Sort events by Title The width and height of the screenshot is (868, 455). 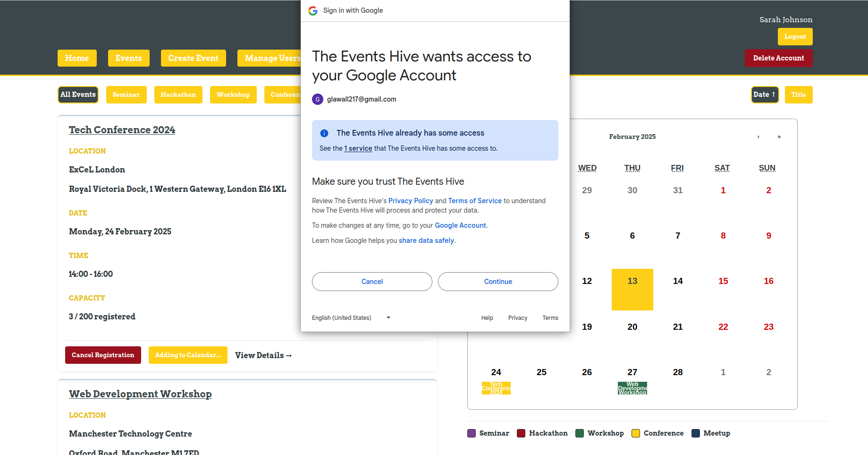coord(799,94)
